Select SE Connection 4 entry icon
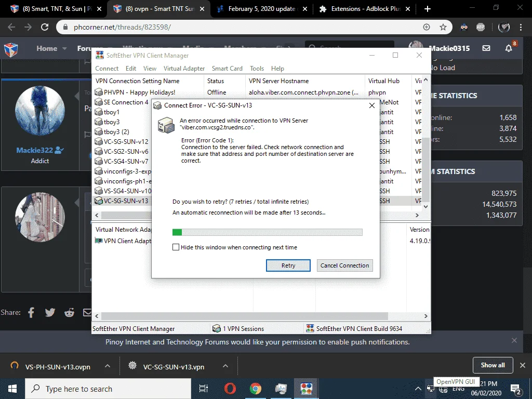This screenshot has height=399, width=532. point(98,102)
